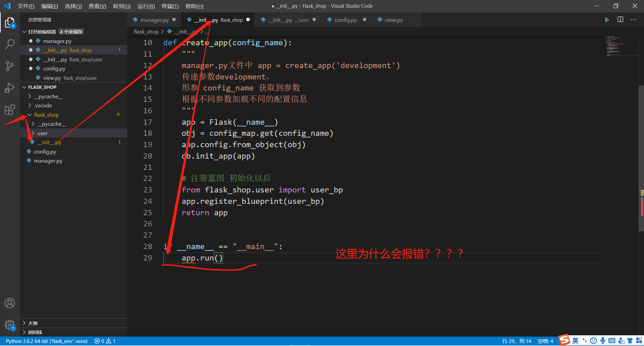Click the IME skin shirt icon
This screenshot has height=346, width=644.
(630, 341)
